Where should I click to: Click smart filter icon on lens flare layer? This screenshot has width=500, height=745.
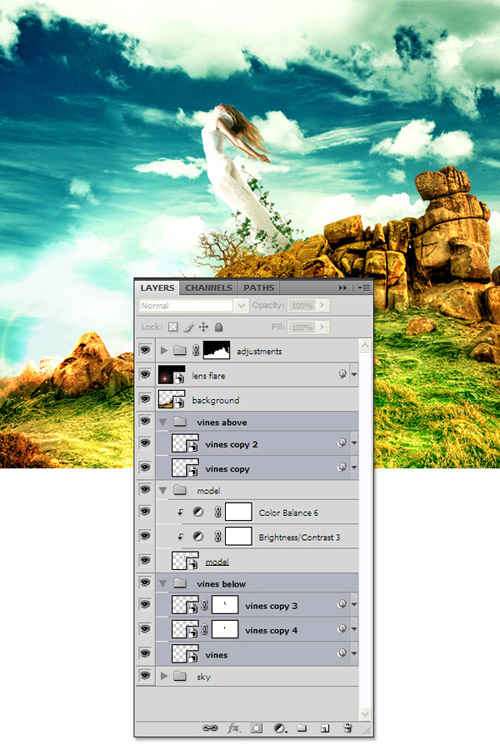342,375
